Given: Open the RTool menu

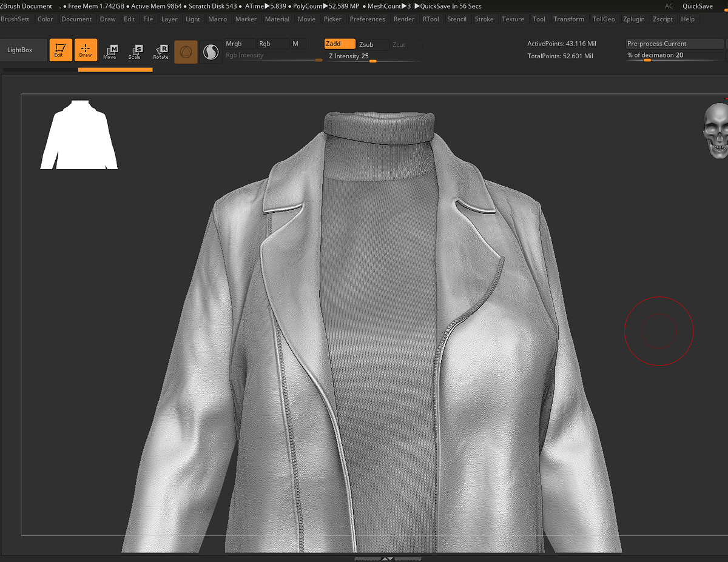Looking at the screenshot, I should [x=431, y=19].
